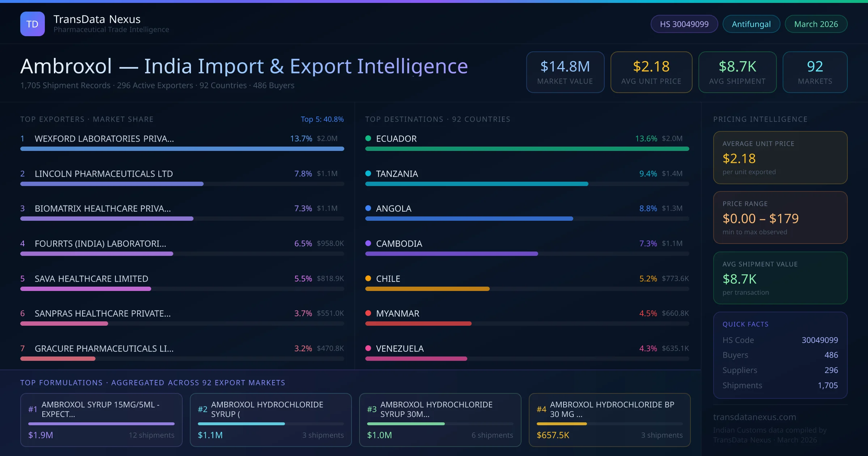Viewport: 868px width, 456px height.
Task: Toggle the Antifungal filter pill
Action: coord(751,24)
